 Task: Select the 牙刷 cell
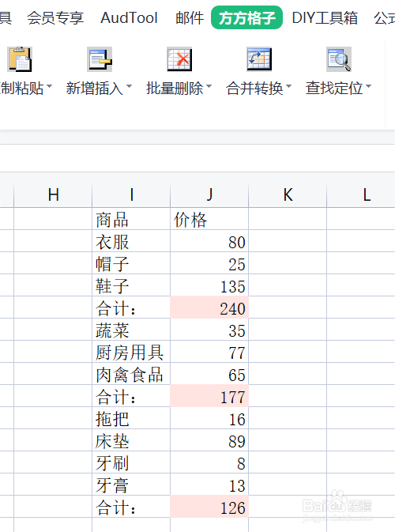pos(131,462)
